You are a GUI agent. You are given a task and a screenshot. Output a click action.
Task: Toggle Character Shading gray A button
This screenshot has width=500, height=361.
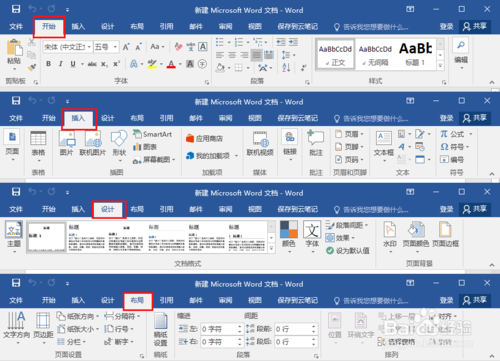190,64
